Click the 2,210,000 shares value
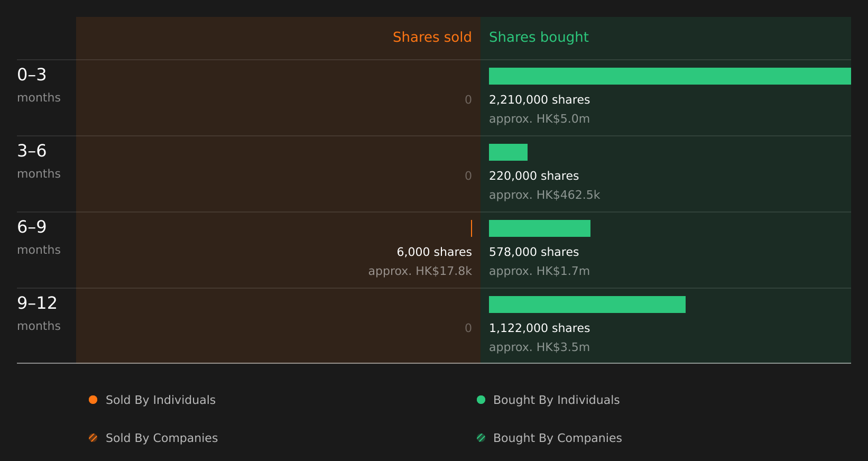This screenshot has height=461, width=868. click(x=539, y=100)
